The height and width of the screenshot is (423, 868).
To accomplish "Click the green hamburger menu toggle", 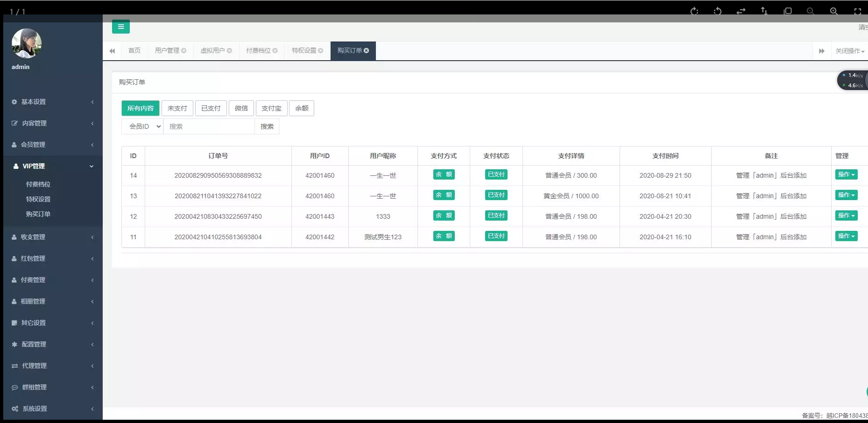I will [x=120, y=27].
